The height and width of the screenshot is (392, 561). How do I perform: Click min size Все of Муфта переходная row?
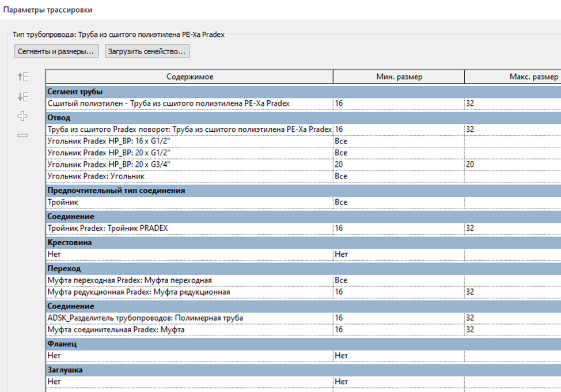click(399, 280)
